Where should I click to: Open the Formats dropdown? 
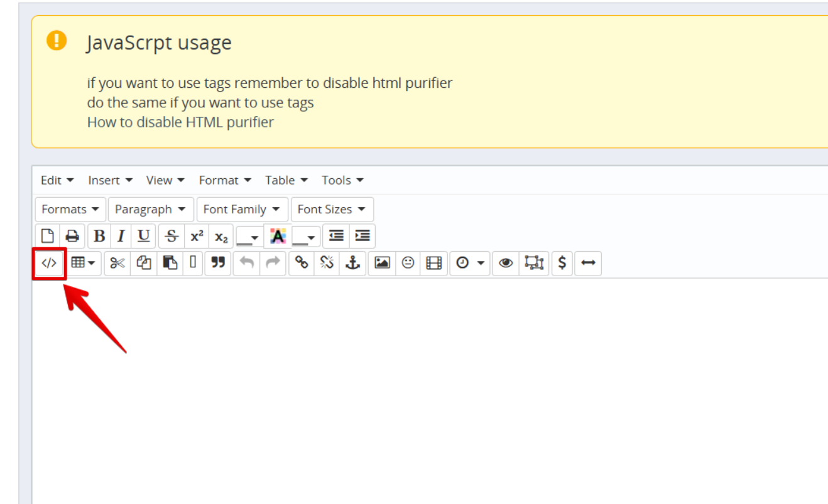70,209
